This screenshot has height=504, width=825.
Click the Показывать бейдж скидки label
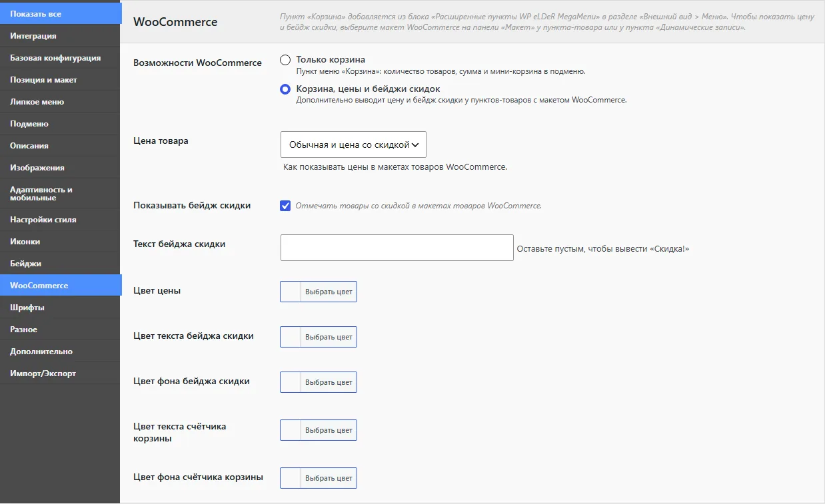(192, 206)
